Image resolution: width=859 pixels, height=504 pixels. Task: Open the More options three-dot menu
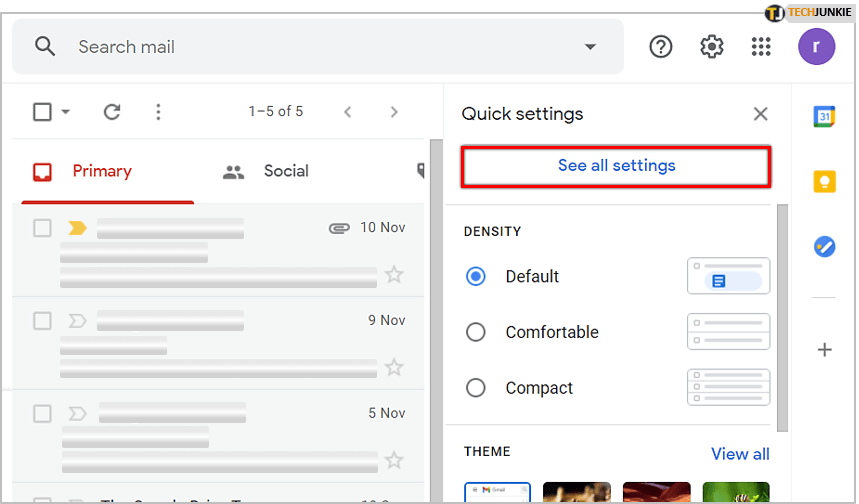pyautogui.click(x=158, y=112)
